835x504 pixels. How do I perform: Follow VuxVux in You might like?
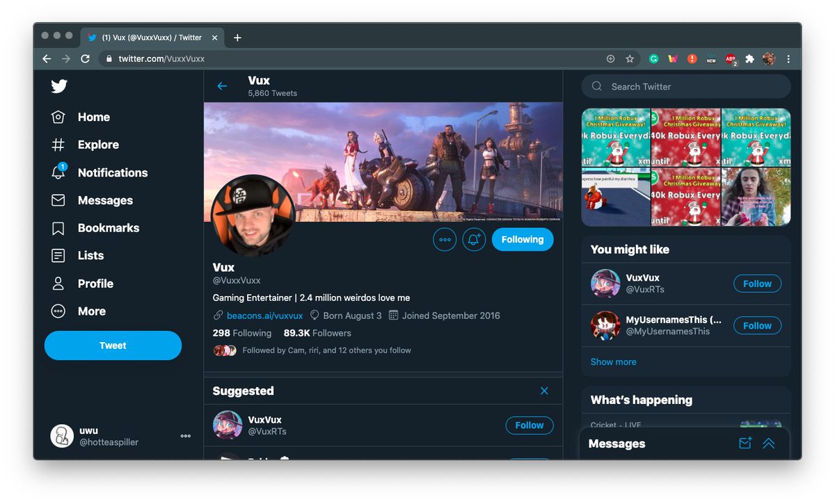click(757, 284)
